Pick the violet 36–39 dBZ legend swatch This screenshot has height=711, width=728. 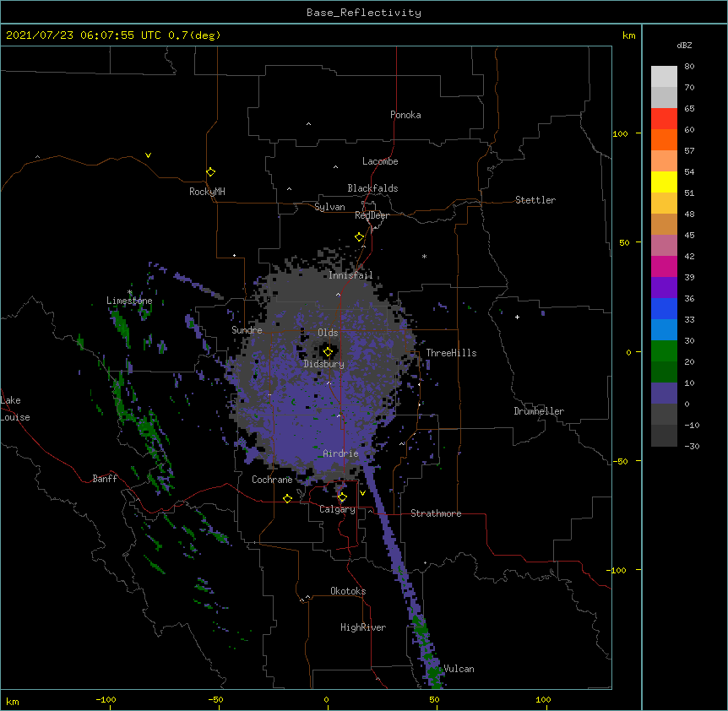664,288
